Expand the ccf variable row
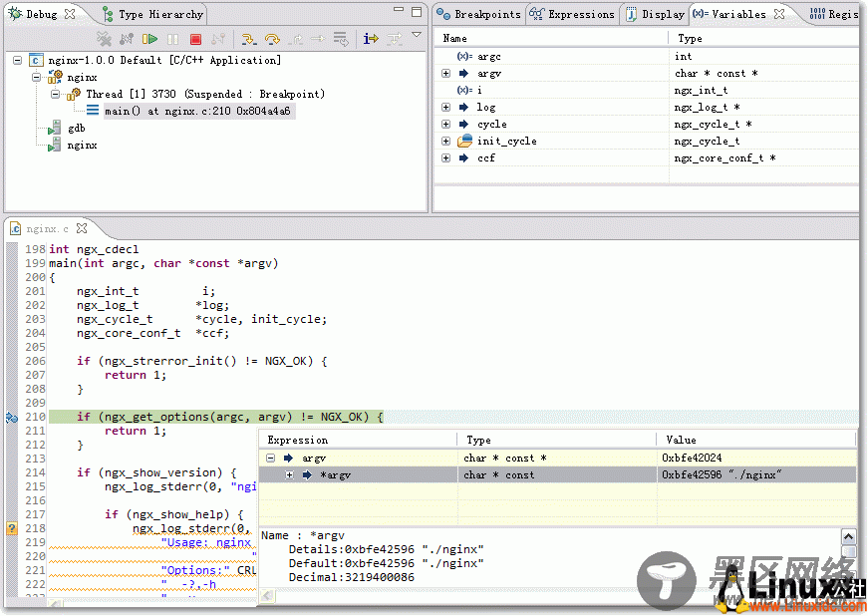 445,158
